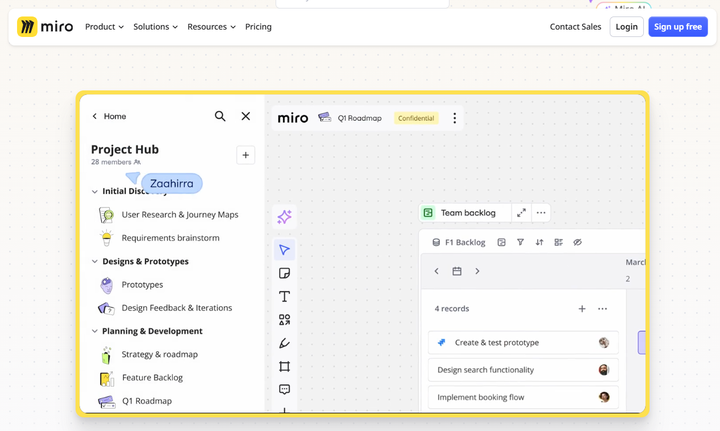
Task: Click the sort arrows icon
Action: pyautogui.click(x=540, y=242)
